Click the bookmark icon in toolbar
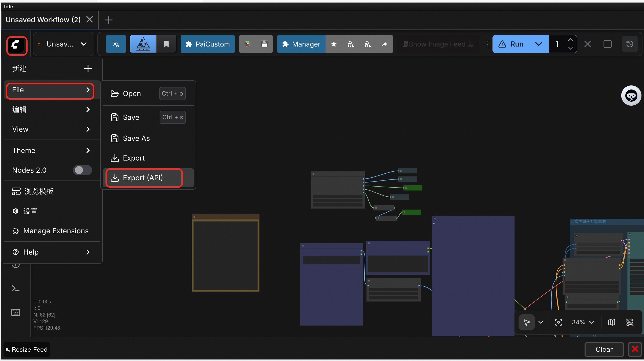Viewport: 644px width, 361px height. click(x=166, y=44)
